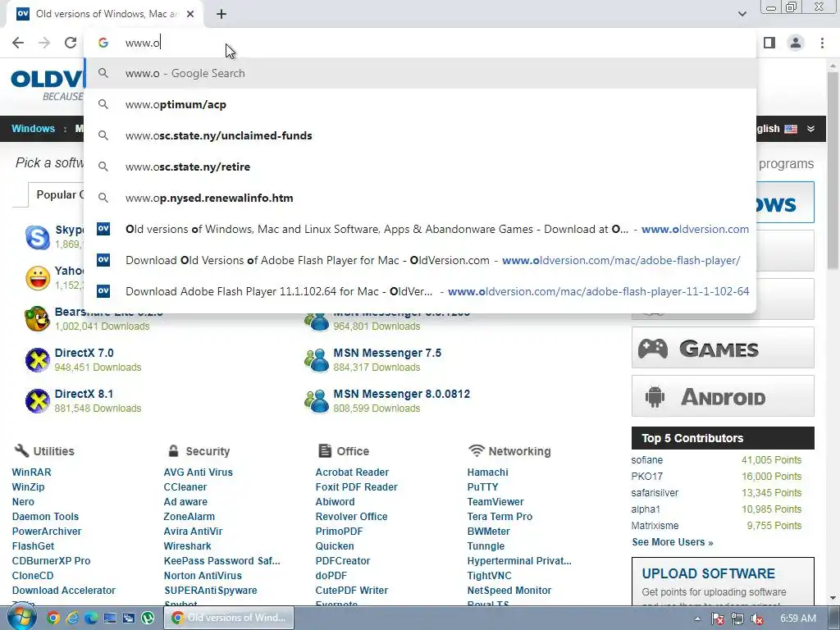The width and height of the screenshot is (840, 630).
Task: Click the muted volume tray icon
Action: 757,619
